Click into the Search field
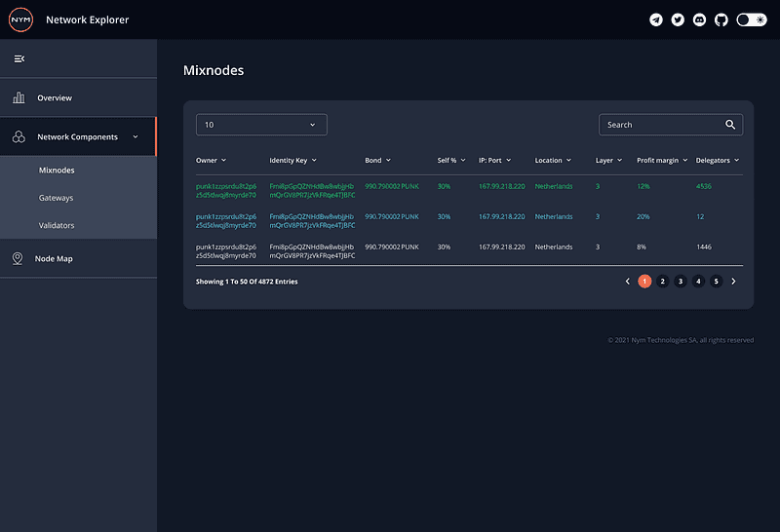Screen dimensions: 780x532 click(x=660, y=125)
